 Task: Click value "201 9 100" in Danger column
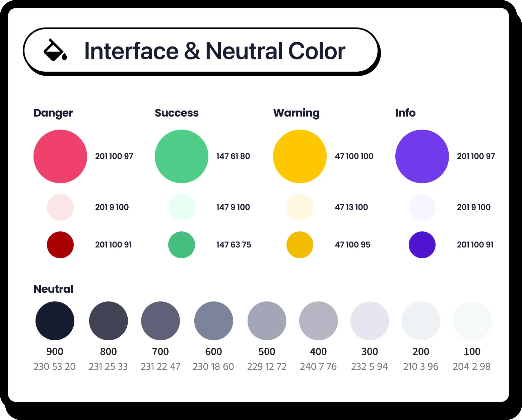pos(112,207)
